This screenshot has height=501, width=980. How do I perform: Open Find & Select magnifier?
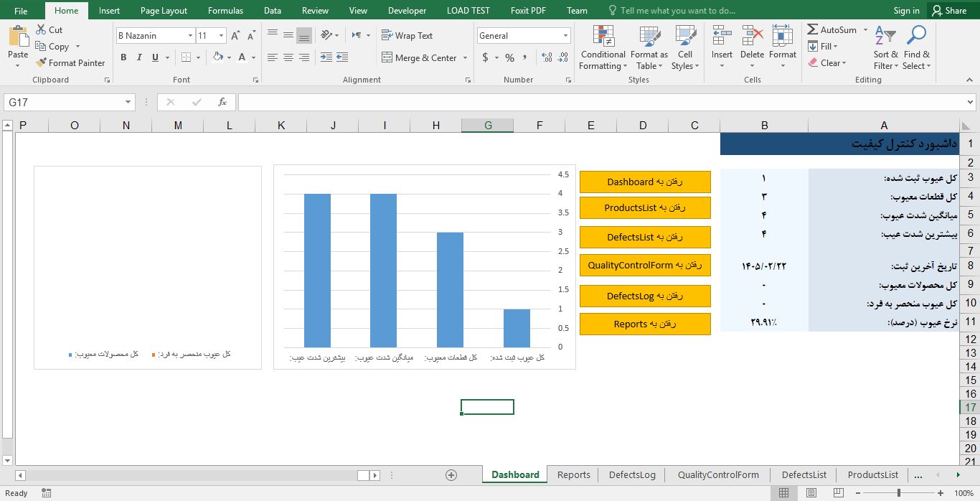916,36
